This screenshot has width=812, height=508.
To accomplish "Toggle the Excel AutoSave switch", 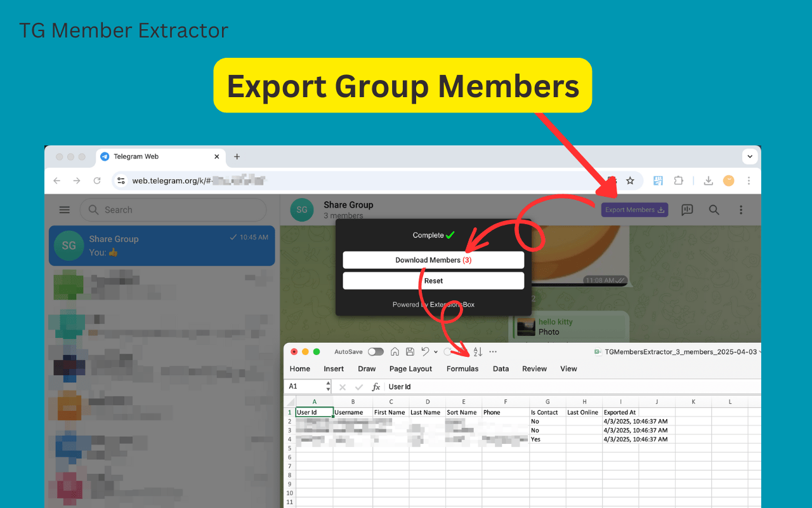I will click(x=376, y=352).
